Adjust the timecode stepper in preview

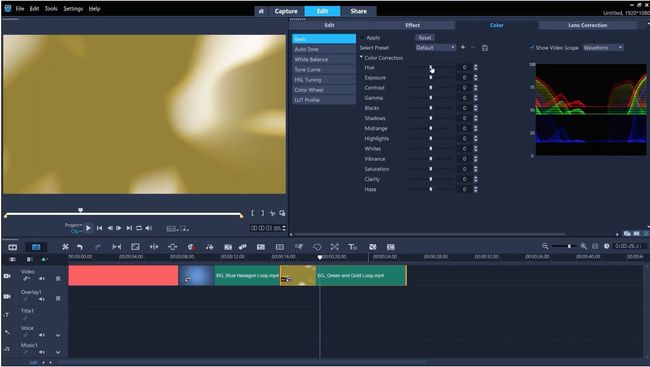point(284,228)
